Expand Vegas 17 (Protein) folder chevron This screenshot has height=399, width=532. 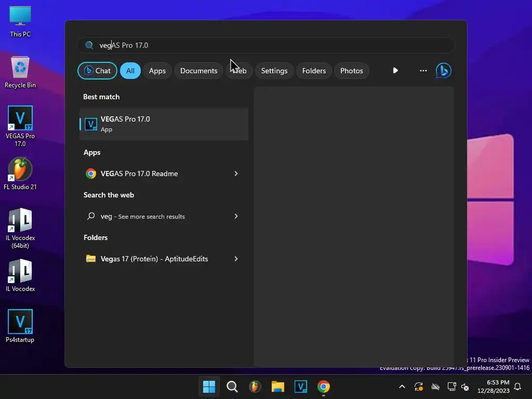pos(236,259)
